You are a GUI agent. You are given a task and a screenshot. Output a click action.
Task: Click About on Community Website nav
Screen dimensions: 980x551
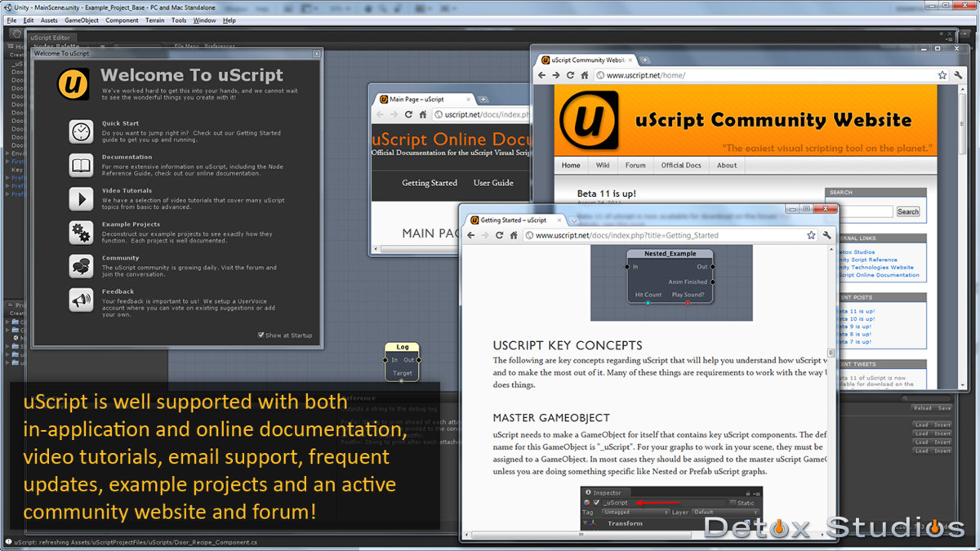727,165
